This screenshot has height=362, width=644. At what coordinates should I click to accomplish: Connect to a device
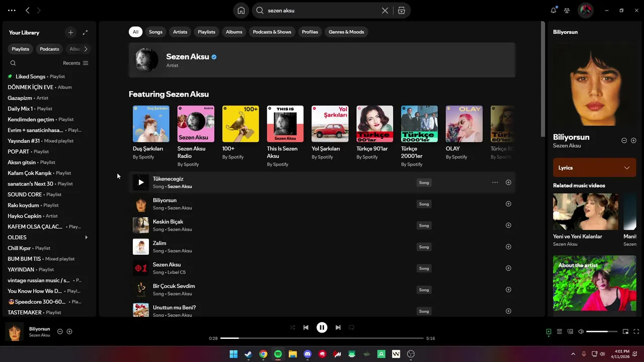coord(570,331)
